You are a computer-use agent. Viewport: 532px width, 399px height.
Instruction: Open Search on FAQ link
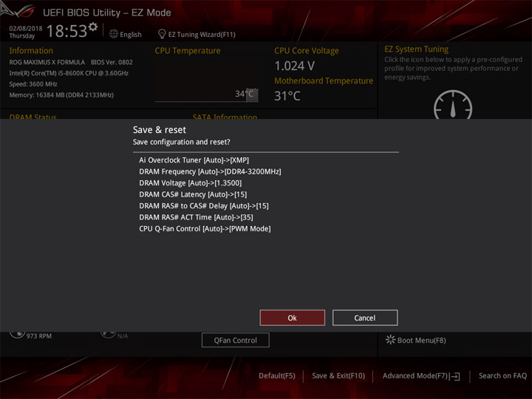502,375
